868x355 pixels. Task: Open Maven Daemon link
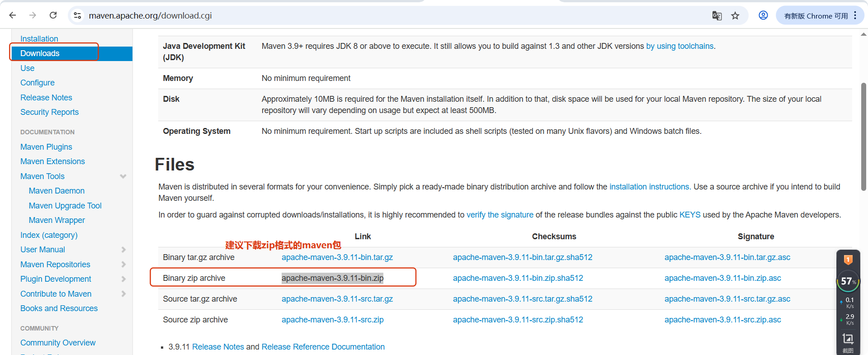click(57, 191)
